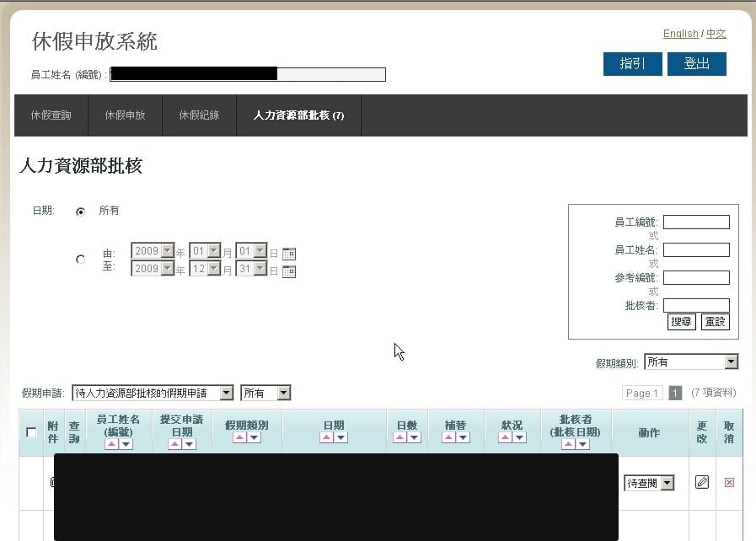Click the 登出 logout button
This screenshot has width=756, height=541.
697,64
